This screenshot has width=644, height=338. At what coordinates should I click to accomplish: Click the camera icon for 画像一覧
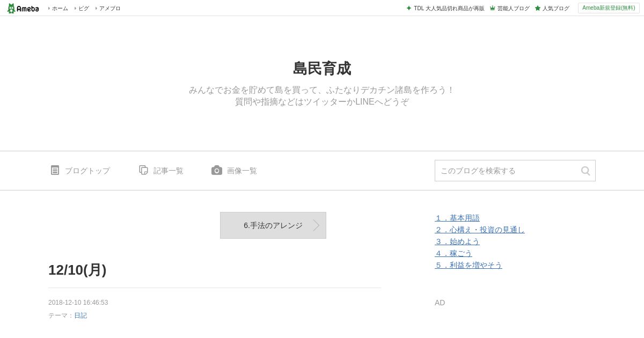point(217,170)
